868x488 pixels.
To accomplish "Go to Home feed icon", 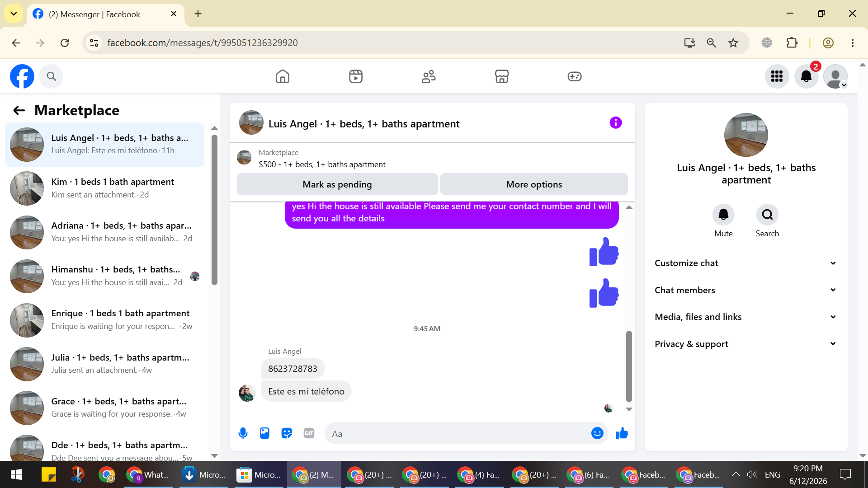I will 283,76.
